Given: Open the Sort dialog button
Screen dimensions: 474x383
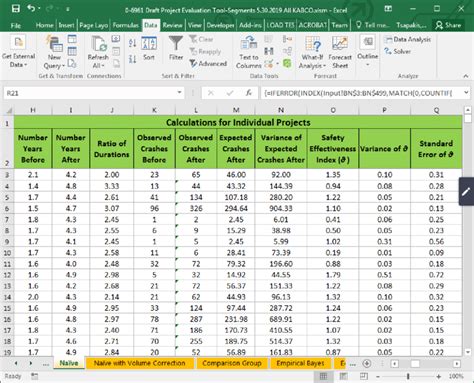Looking at the screenshot, I should [149, 49].
